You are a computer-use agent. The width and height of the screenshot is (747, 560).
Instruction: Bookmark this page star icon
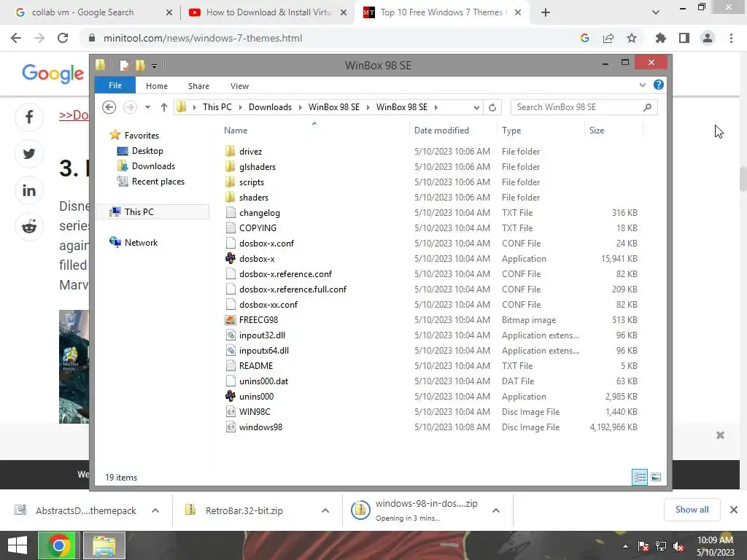pyautogui.click(x=632, y=38)
